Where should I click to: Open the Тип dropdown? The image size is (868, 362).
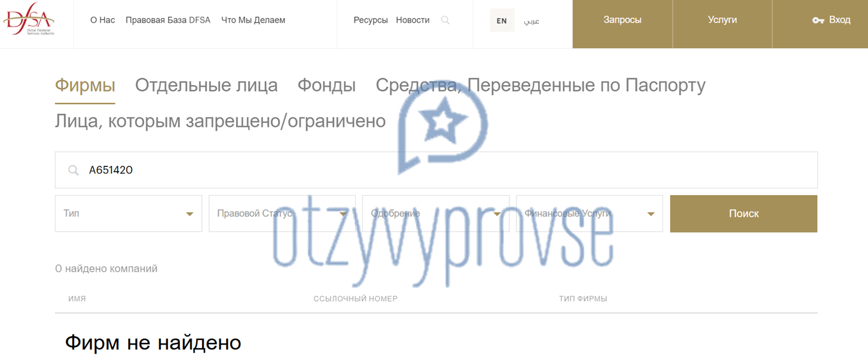(x=129, y=214)
